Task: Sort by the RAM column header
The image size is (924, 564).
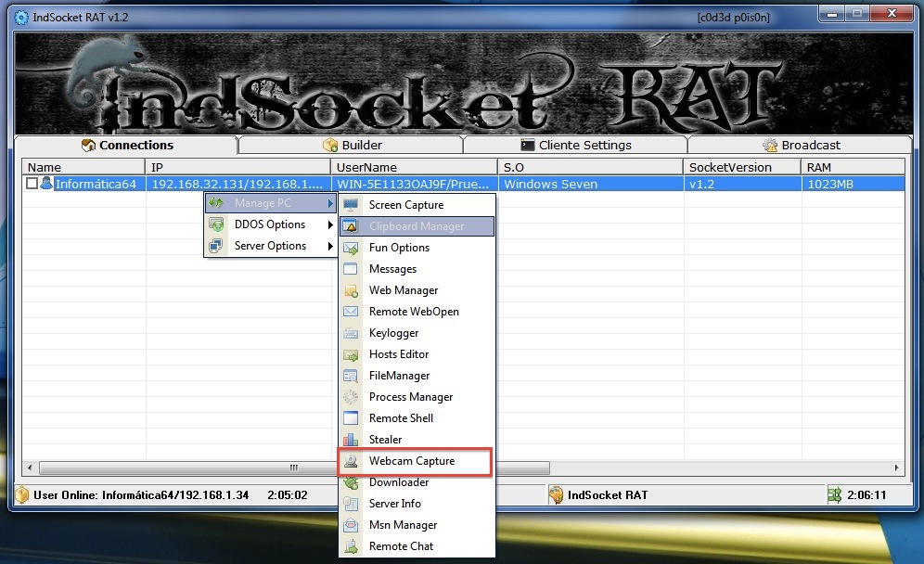Action: pos(853,167)
